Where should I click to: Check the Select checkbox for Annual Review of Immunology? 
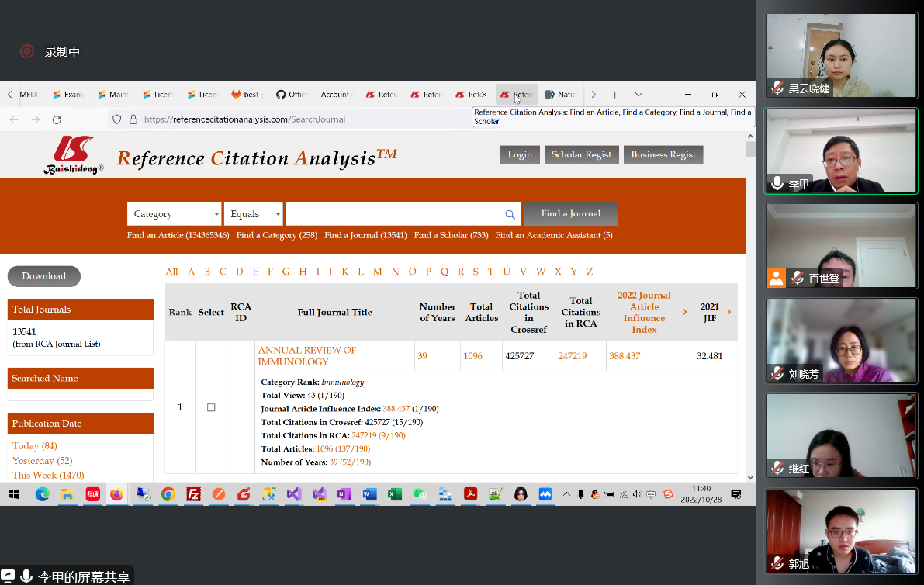(x=210, y=407)
